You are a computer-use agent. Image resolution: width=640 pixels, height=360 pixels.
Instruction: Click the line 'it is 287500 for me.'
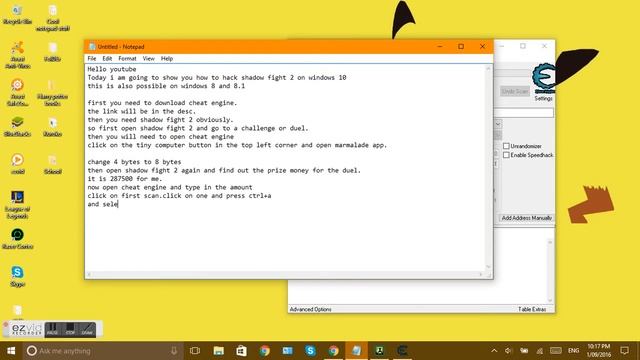point(124,179)
